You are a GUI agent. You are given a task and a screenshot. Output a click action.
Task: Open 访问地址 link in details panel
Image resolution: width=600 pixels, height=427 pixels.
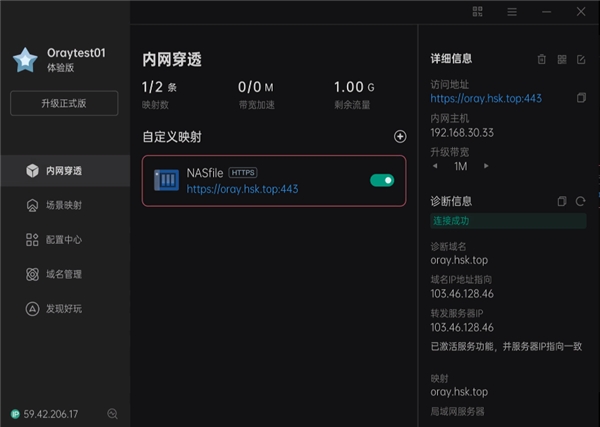point(486,99)
